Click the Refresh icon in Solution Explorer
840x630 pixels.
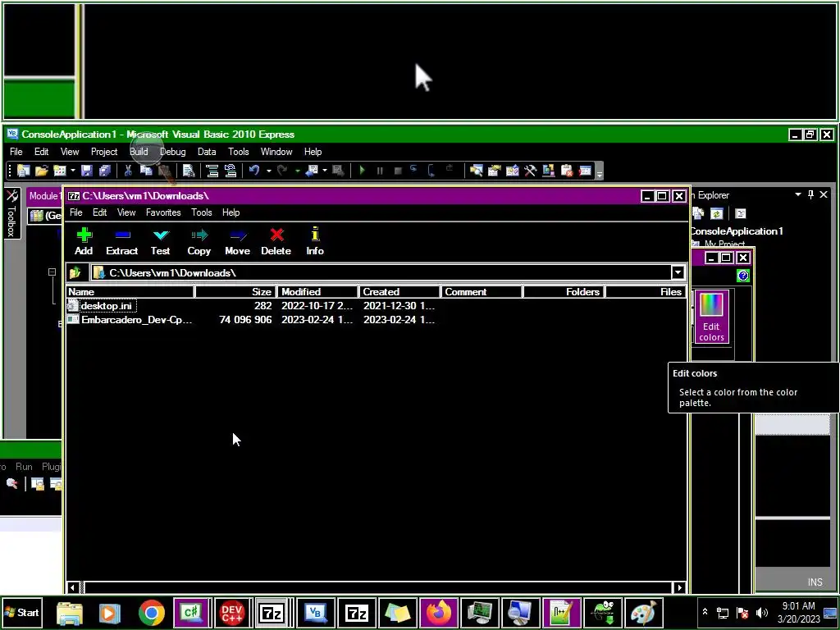[x=717, y=214]
